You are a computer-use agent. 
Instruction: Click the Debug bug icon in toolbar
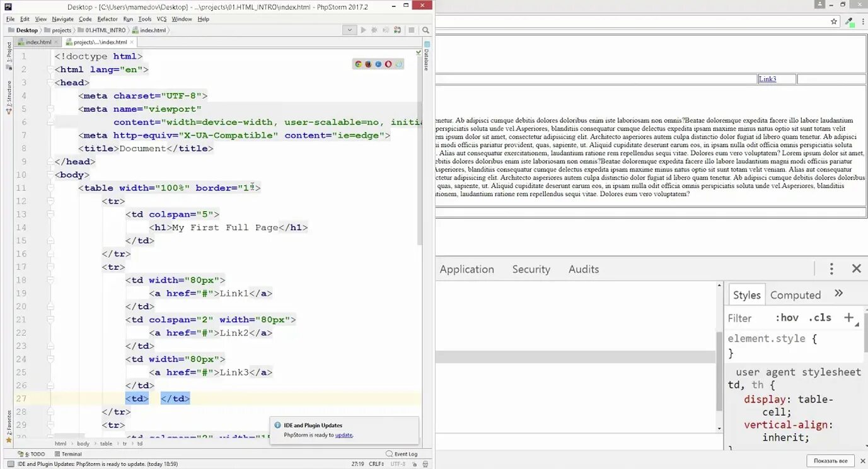[x=374, y=30]
